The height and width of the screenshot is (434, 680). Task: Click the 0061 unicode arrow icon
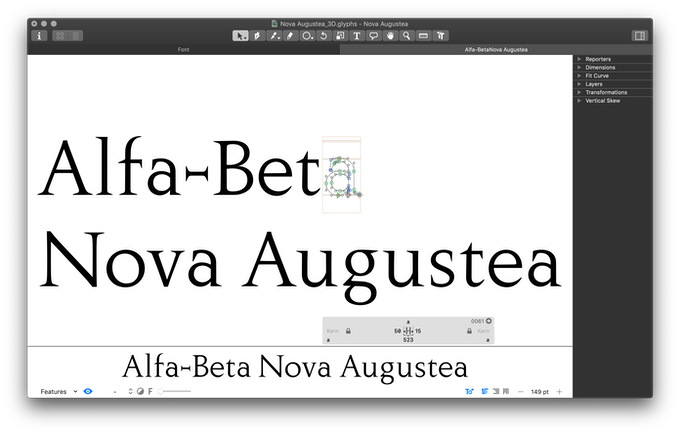click(x=489, y=321)
